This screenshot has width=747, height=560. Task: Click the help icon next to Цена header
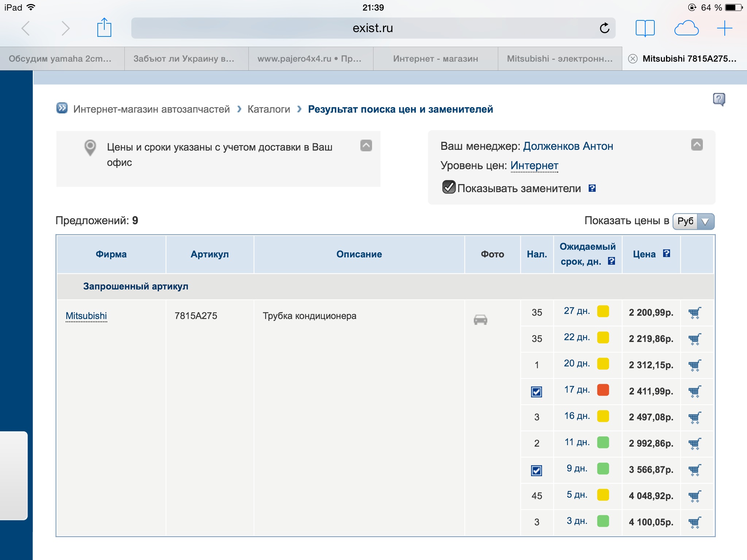pos(666,253)
